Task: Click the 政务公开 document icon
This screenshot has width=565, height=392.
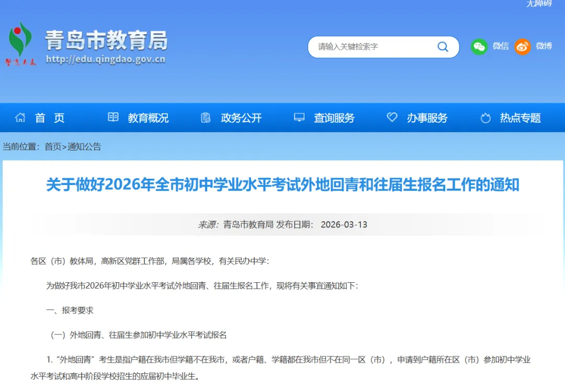Action: point(205,118)
